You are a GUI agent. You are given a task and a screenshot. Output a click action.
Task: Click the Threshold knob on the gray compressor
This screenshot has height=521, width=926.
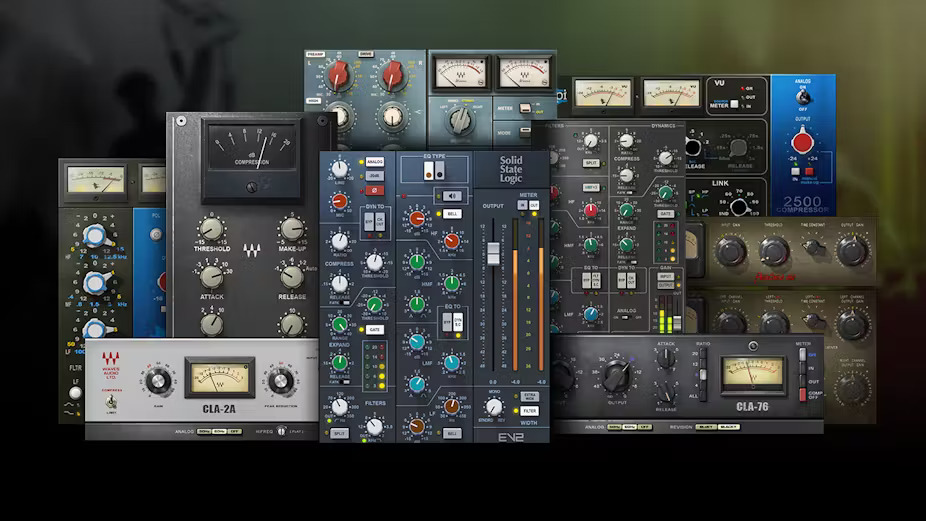point(212,231)
